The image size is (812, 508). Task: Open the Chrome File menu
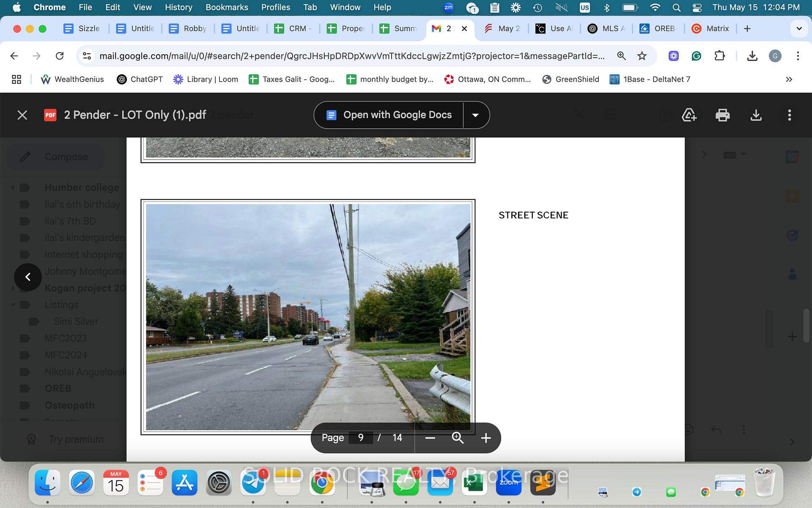pyautogui.click(x=85, y=7)
